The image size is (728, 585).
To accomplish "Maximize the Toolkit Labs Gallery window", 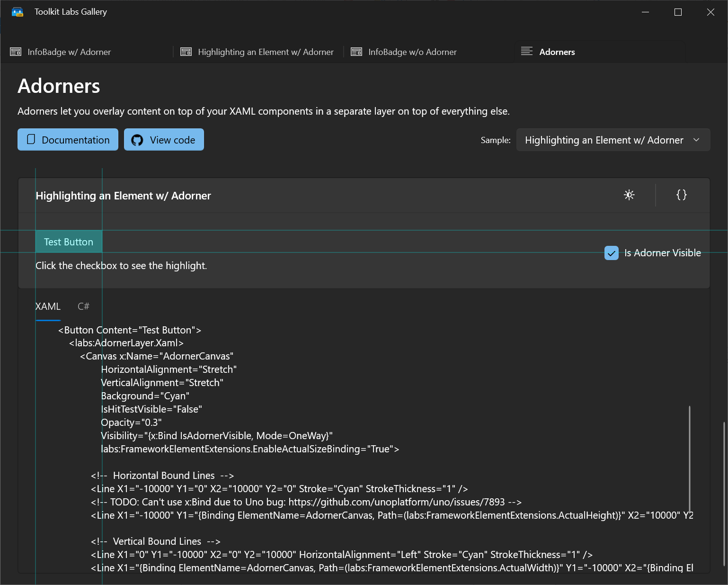I will click(x=678, y=12).
